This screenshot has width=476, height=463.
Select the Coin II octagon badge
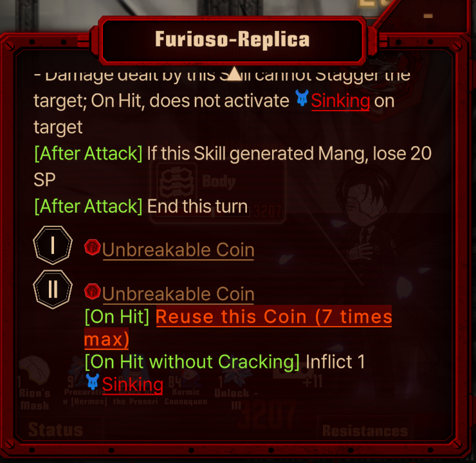click(53, 289)
